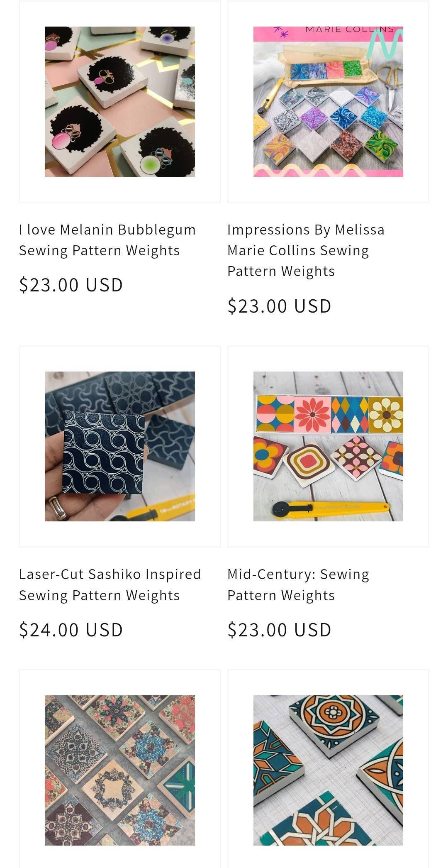
Task: Click the yellow rotary cutter in the Mid-Century photo
Action: 331,507
